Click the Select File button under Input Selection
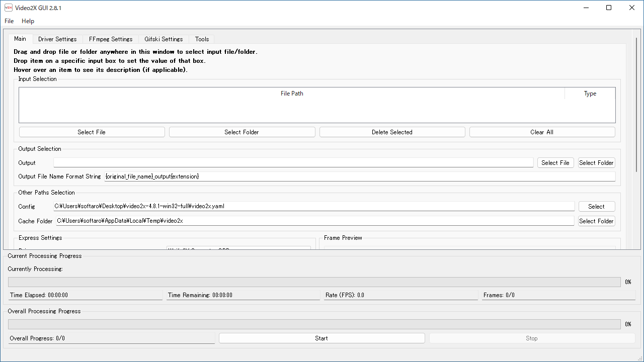The height and width of the screenshot is (362, 644). tap(92, 132)
